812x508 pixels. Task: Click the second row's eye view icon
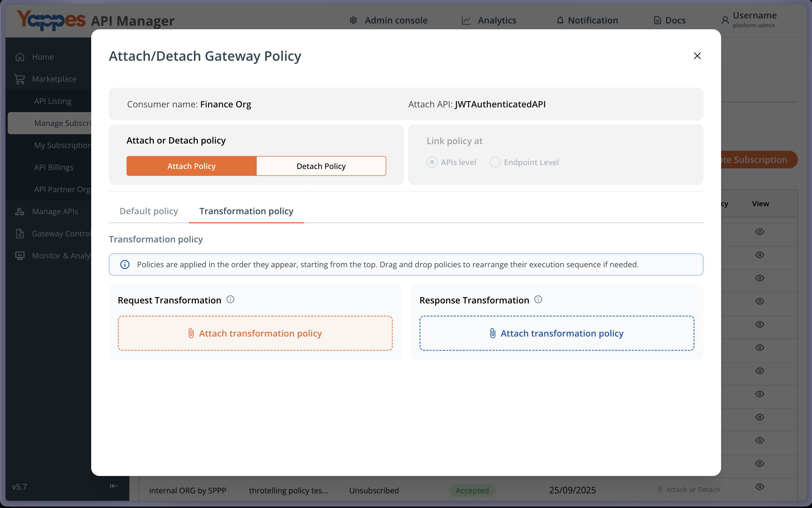760,255
